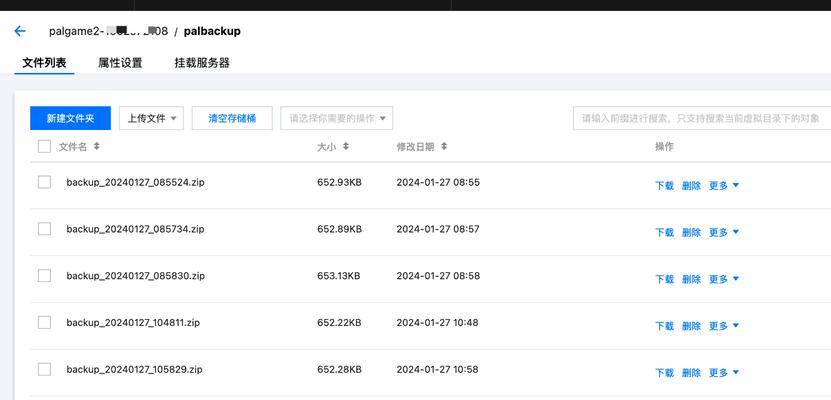Check the box for backup_20240127_085734.zip
Viewport: 831px width, 400px height.
[x=45, y=229]
